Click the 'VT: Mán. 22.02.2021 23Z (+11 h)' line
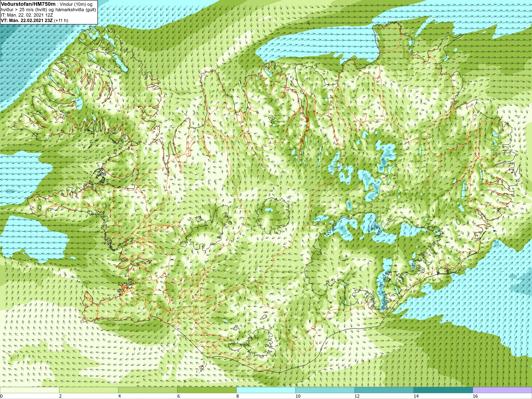The image size is (532, 399). tap(34, 20)
